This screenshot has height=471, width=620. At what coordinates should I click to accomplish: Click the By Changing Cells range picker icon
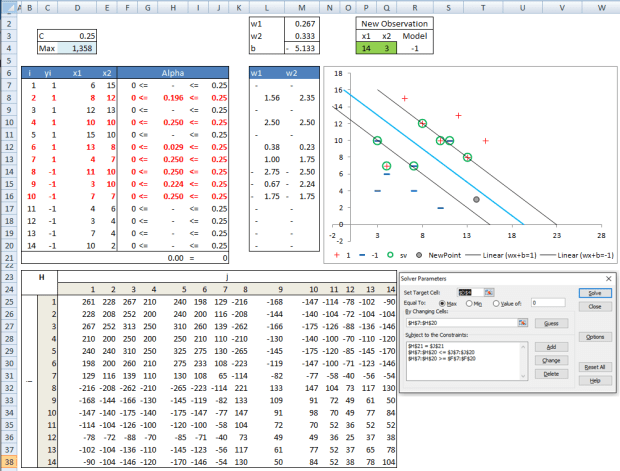click(x=522, y=322)
